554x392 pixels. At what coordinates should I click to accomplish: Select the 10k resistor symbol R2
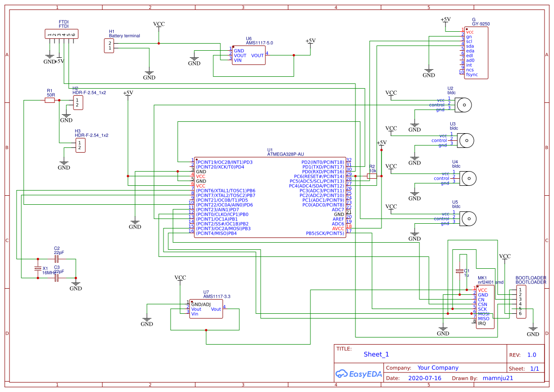click(x=371, y=175)
